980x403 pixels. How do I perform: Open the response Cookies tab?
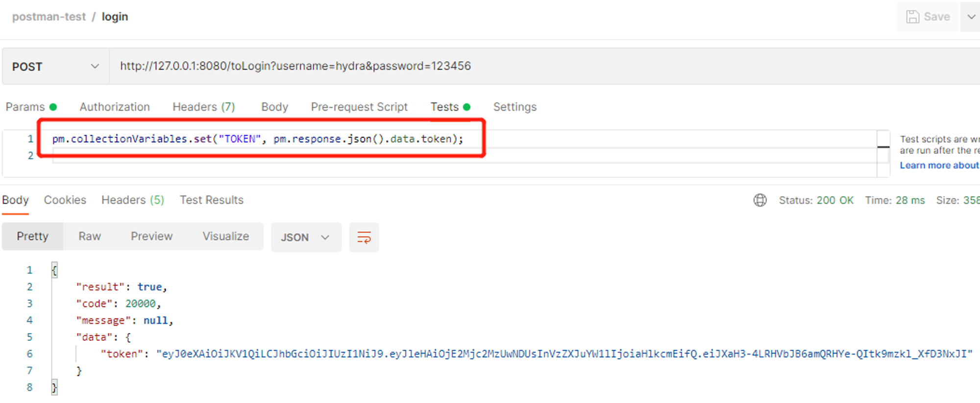tap(65, 200)
